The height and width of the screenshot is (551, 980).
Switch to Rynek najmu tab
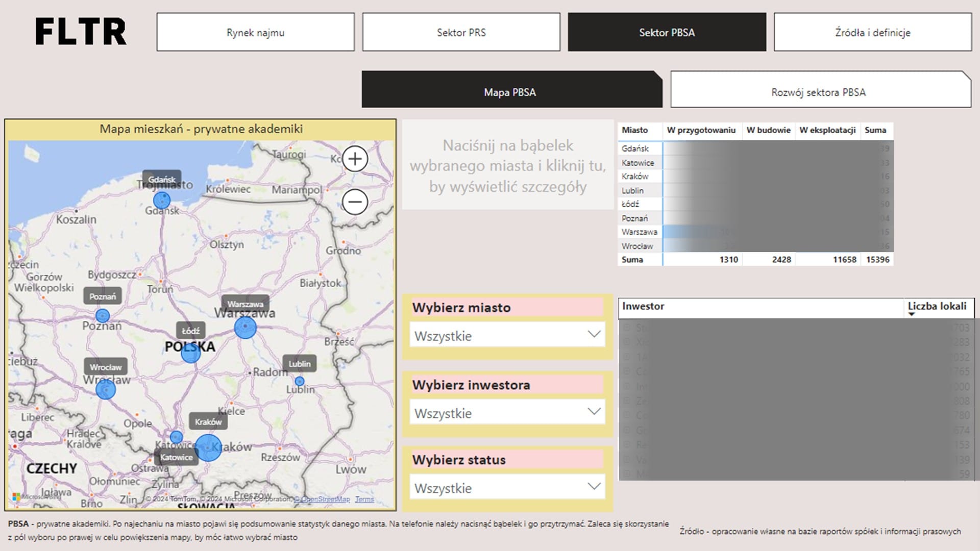pos(255,32)
